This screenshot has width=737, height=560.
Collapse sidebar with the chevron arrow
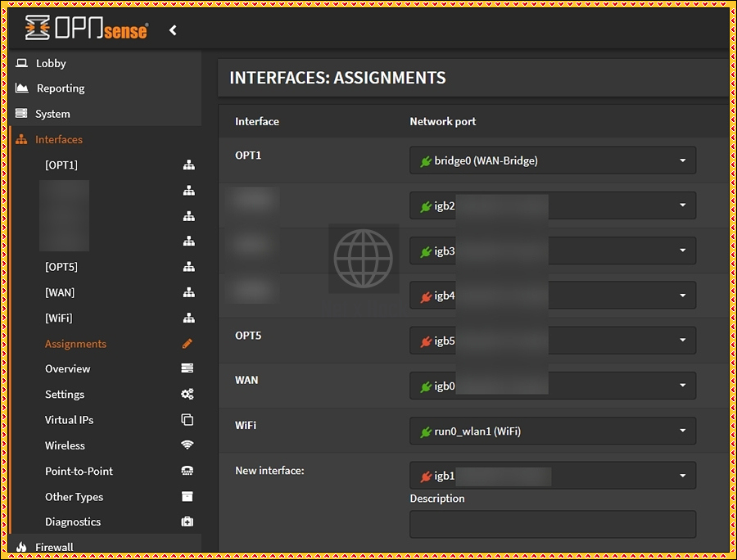tap(173, 30)
